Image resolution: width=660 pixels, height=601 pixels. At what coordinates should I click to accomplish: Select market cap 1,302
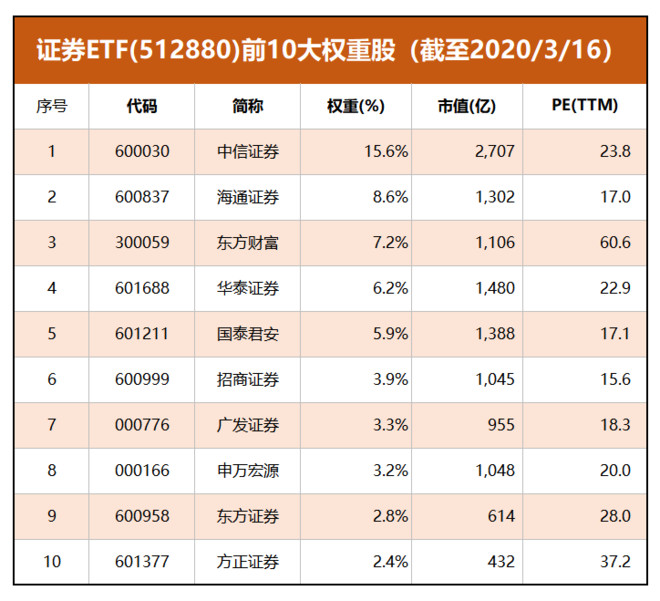click(x=495, y=197)
